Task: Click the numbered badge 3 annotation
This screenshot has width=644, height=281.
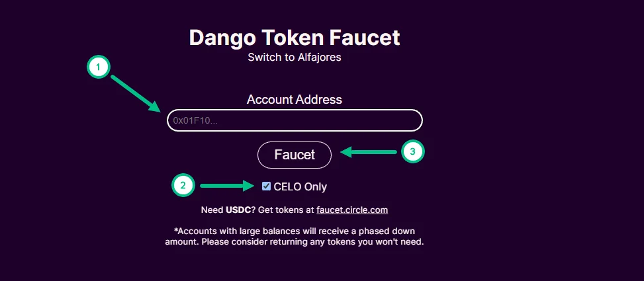Action: (413, 151)
